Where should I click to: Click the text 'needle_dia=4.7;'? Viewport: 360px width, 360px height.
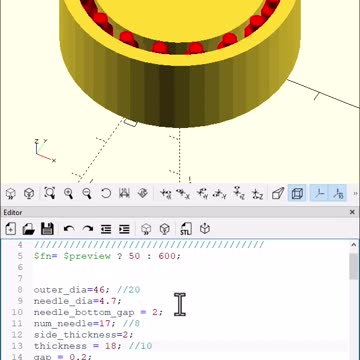[78, 301]
